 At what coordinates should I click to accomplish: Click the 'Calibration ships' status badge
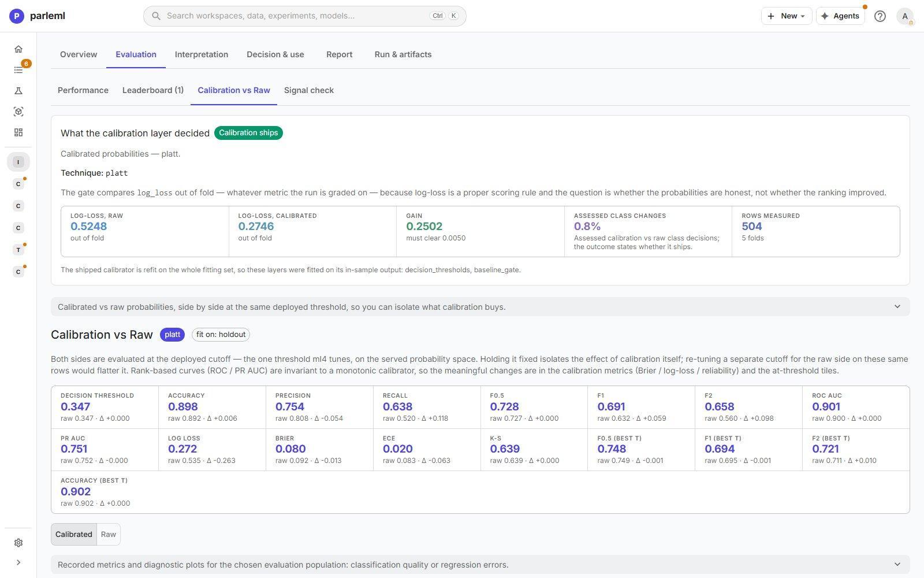248,133
